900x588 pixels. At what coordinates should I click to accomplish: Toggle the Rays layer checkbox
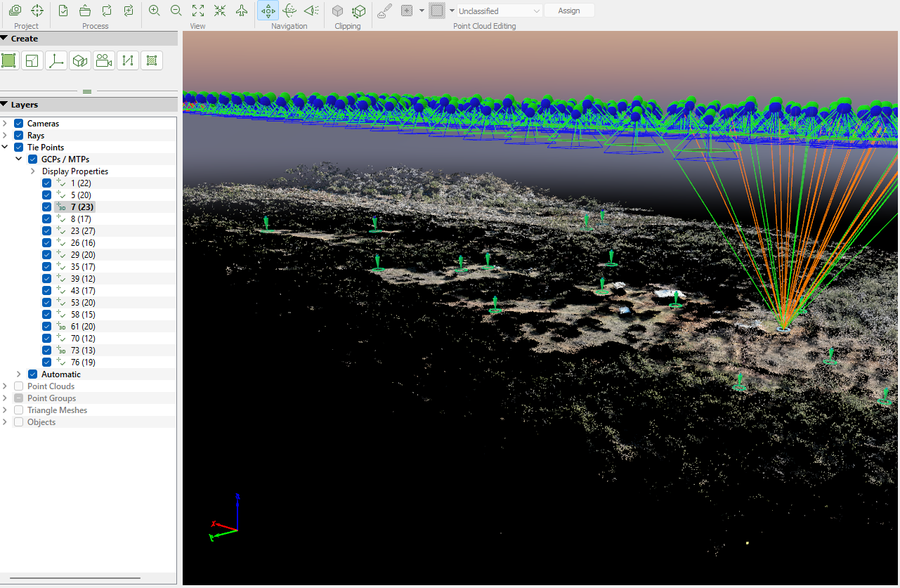click(x=19, y=136)
